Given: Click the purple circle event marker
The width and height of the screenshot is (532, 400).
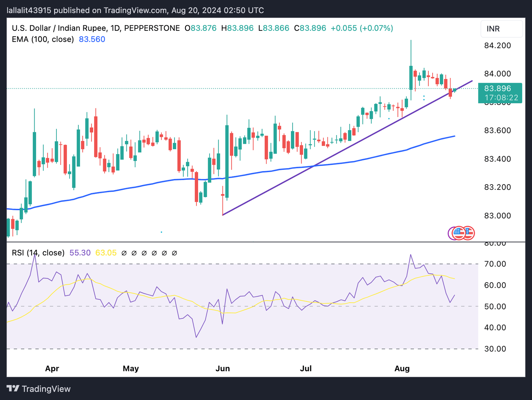Looking at the screenshot, I should [451, 233].
